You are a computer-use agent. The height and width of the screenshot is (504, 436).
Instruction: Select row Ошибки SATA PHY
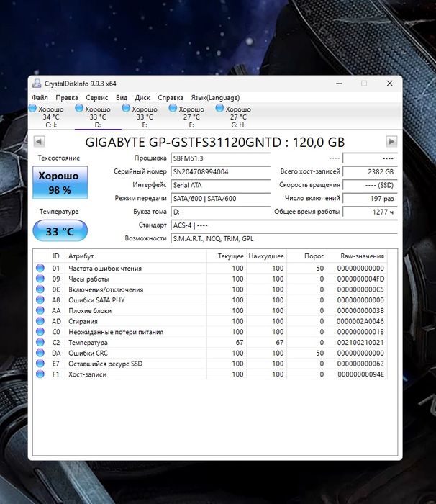pyautogui.click(x=211, y=300)
